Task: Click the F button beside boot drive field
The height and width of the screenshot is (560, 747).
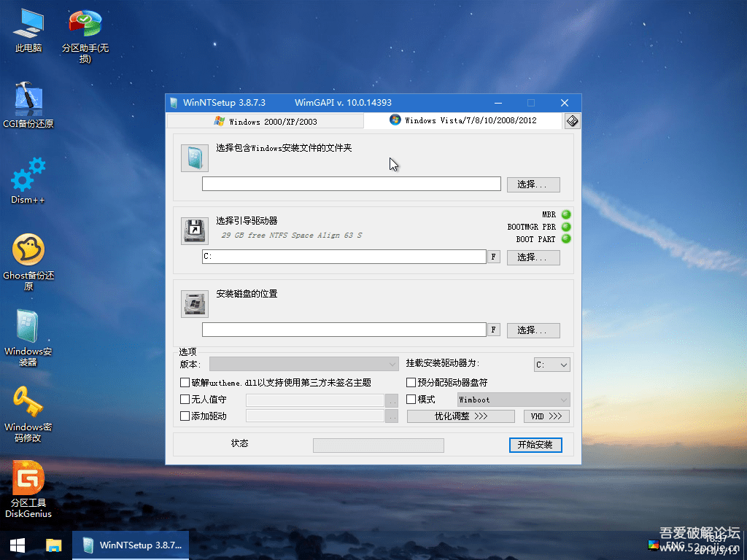Action: (x=494, y=257)
